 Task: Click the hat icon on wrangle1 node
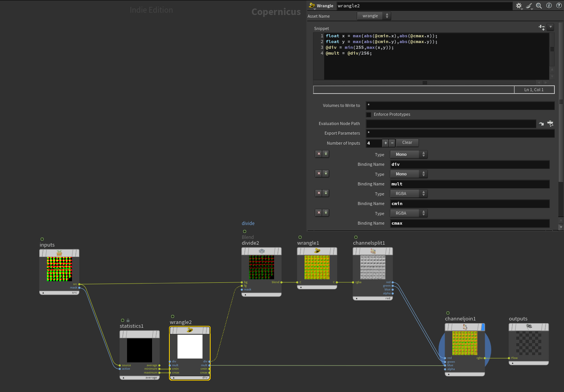[x=317, y=251]
